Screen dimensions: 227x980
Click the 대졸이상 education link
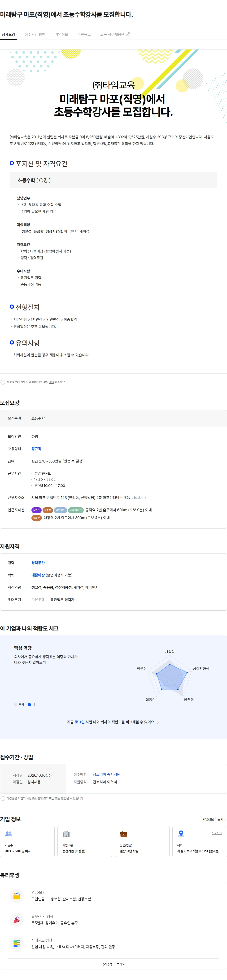38,575
